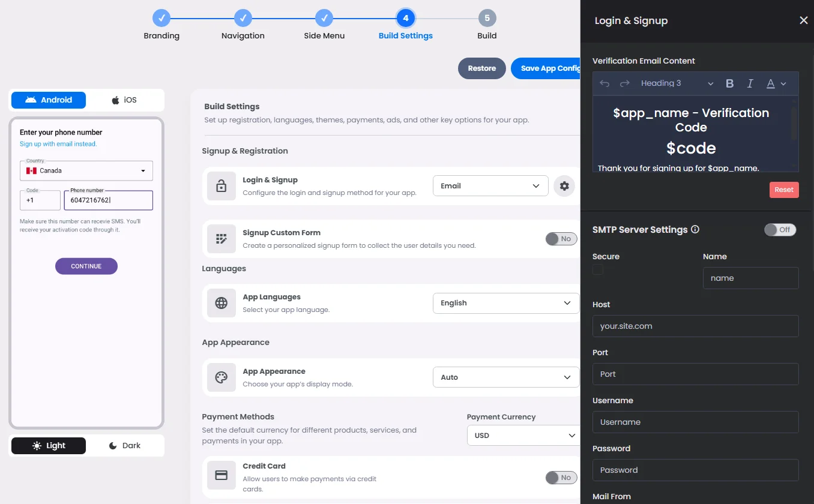The image size is (814, 504).
Task: Click the redo arrow in email editor
Action: click(624, 84)
